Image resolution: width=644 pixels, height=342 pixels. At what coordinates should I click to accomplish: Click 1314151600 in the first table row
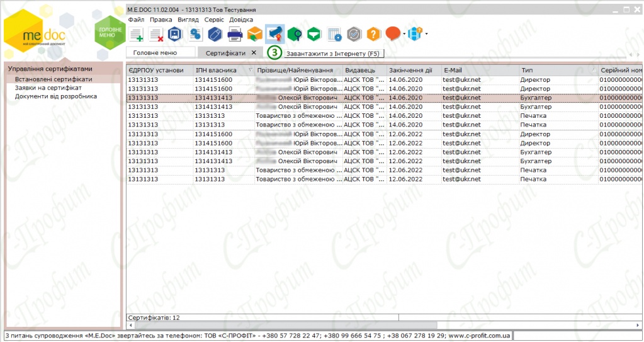213,80
